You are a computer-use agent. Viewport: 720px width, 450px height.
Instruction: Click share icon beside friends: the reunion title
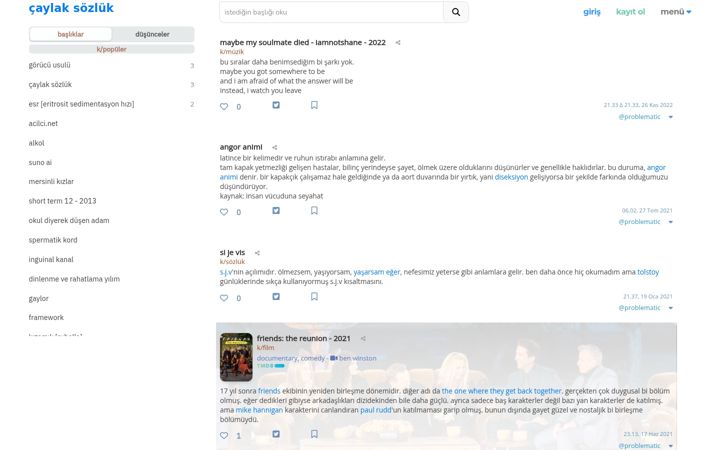pyautogui.click(x=363, y=338)
